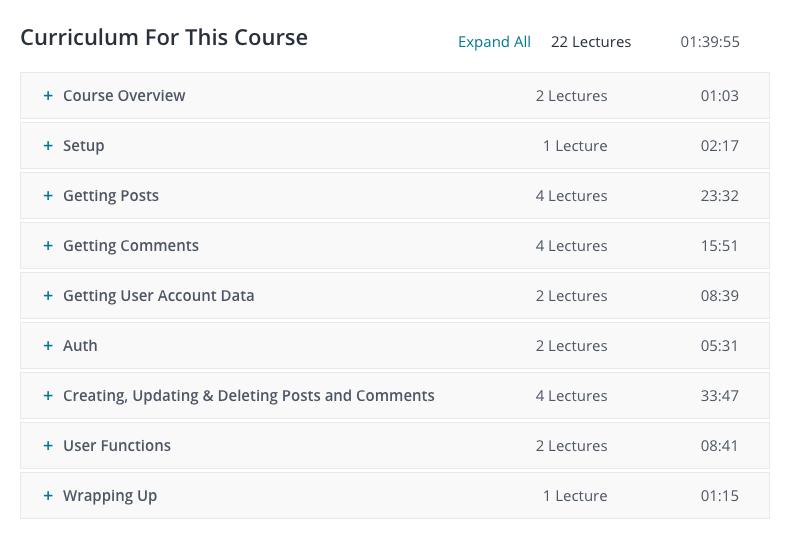Click the plus icon next to Getting Comments
Viewport: 789px width, 535px height.
point(48,246)
